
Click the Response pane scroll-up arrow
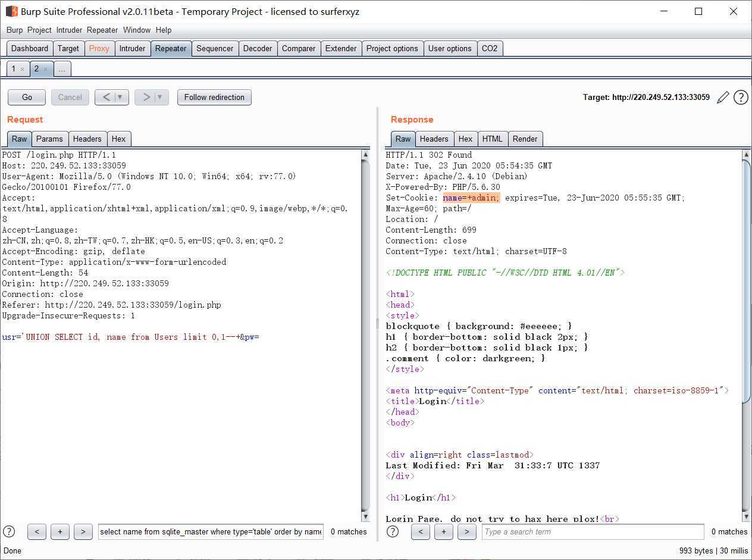pos(747,155)
